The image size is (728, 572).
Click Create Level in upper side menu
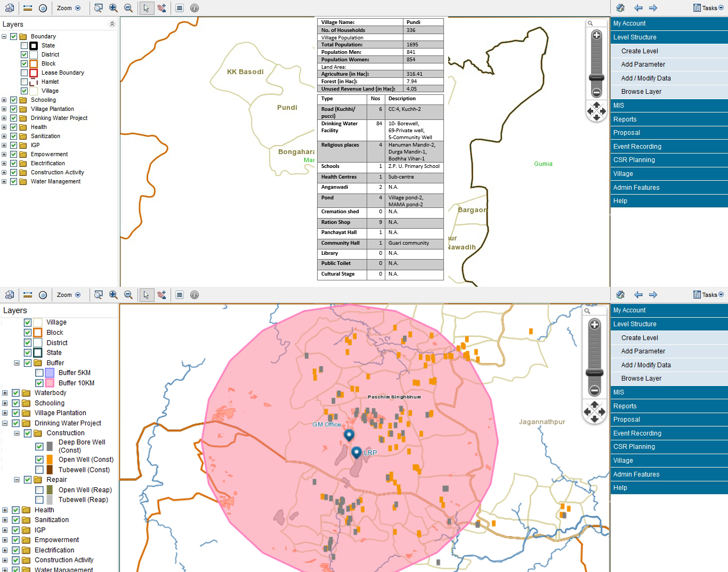[669, 51]
